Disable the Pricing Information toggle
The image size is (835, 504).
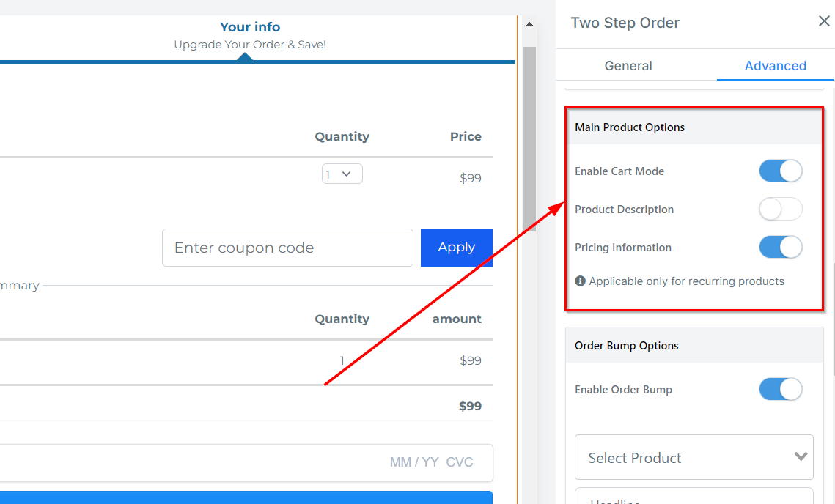click(x=780, y=248)
